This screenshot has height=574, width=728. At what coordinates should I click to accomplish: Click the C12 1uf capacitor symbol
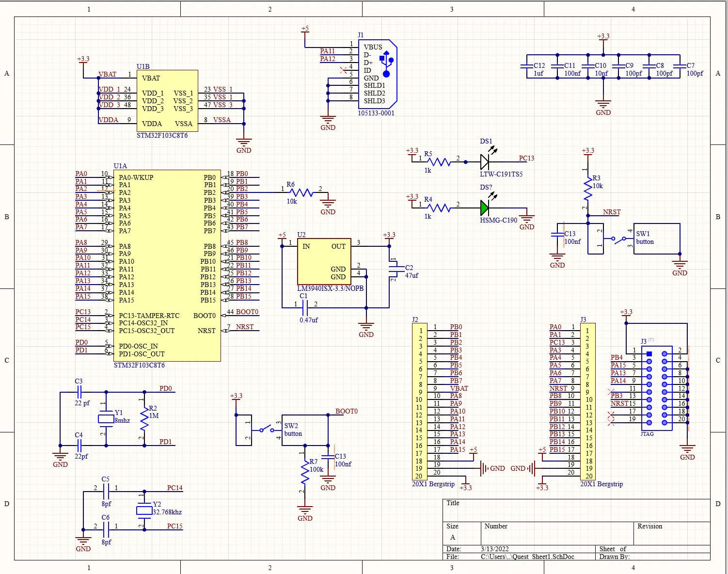point(527,70)
